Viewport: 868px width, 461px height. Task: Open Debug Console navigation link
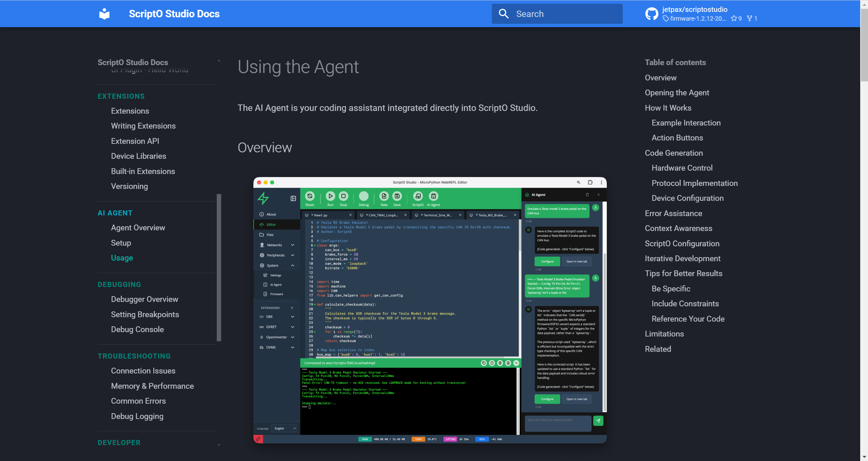137,329
